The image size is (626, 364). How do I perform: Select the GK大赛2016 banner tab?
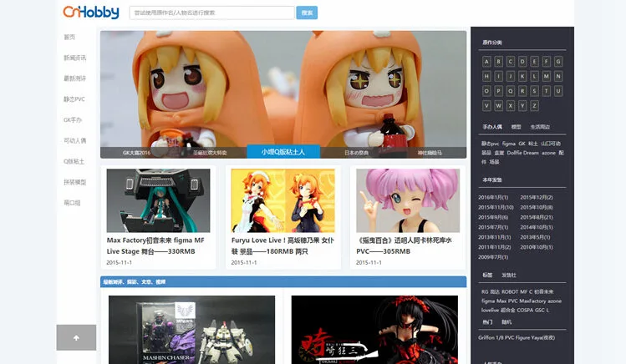point(136,153)
